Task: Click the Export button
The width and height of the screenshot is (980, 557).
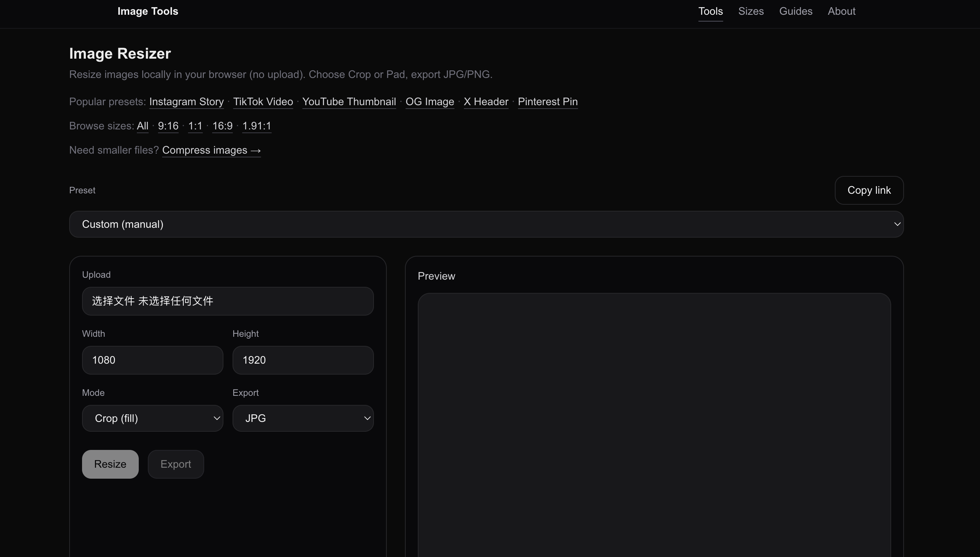Action: click(175, 464)
